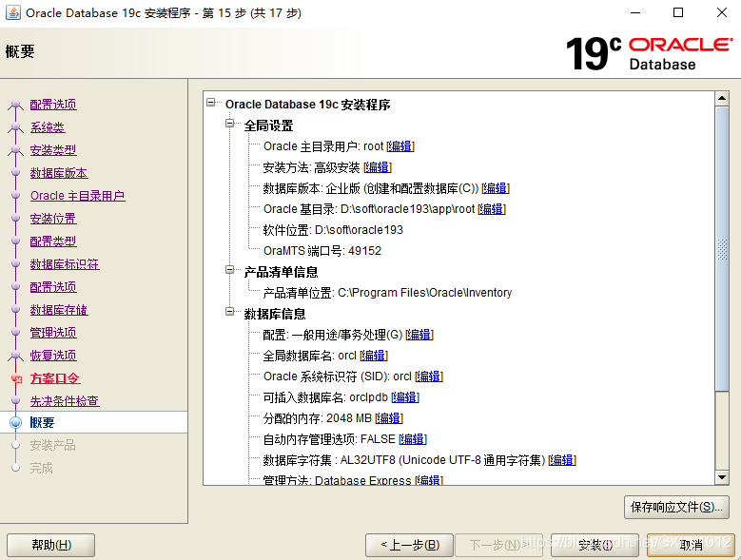Collapse the 数据库信息 section
The image size is (741, 560).
tap(229, 312)
